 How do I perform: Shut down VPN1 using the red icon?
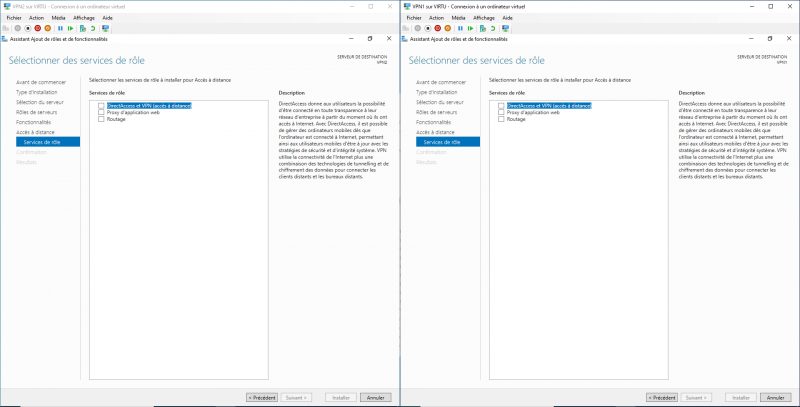[x=438, y=28]
